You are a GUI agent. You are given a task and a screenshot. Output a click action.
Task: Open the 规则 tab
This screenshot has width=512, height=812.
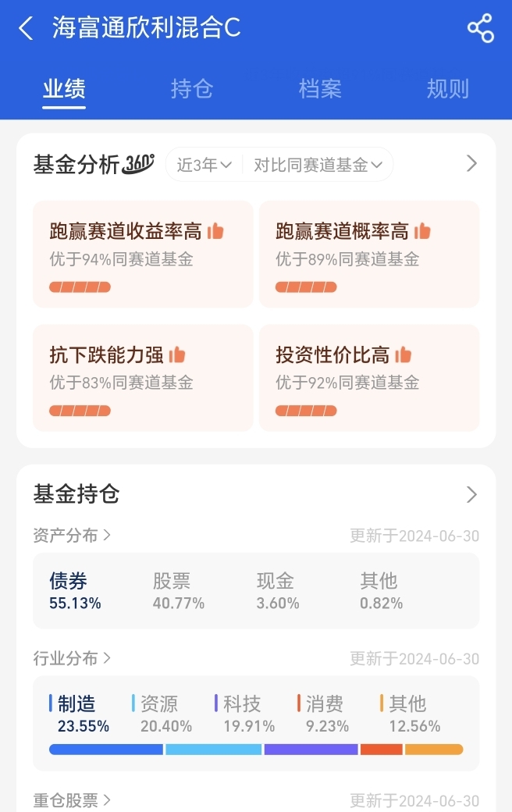click(x=448, y=88)
